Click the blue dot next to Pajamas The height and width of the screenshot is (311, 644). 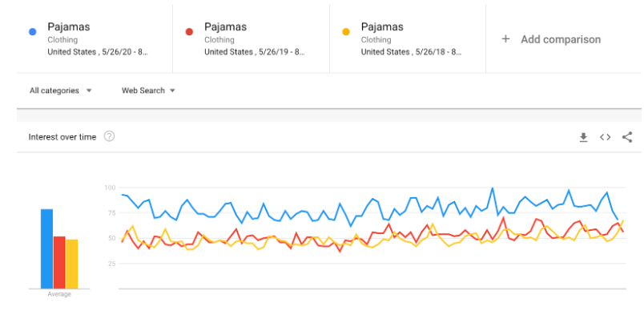[33, 31]
